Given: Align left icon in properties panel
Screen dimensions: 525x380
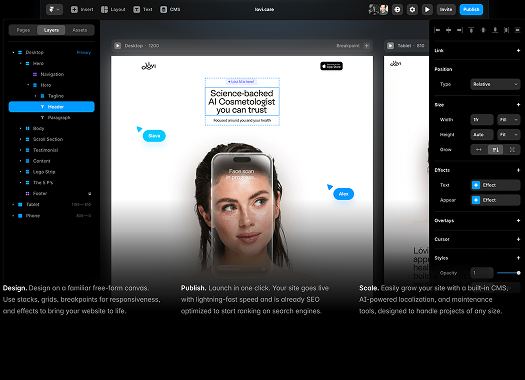Looking at the screenshot, I should 437,30.
